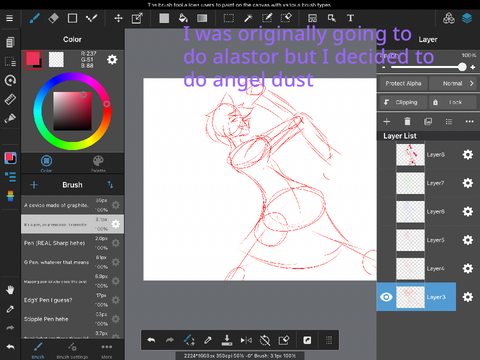Switch to the Palette tab
The width and height of the screenshot is (480, 360).
98,163
